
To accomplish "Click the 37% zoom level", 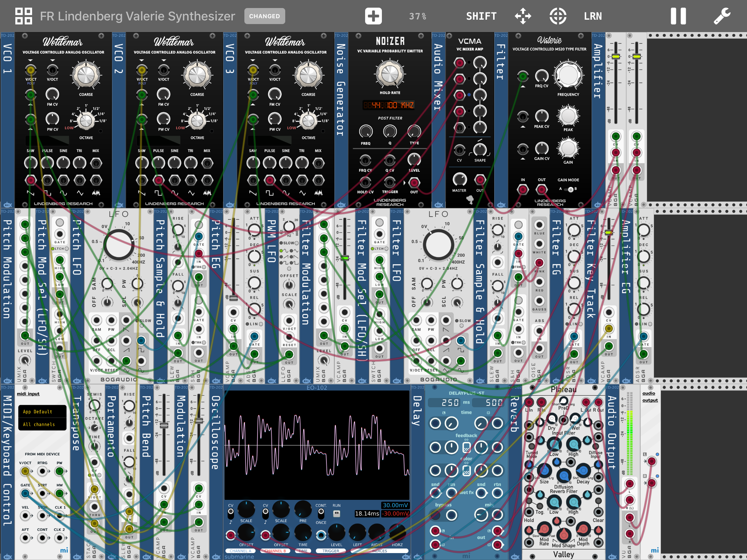I will point(417,16).
